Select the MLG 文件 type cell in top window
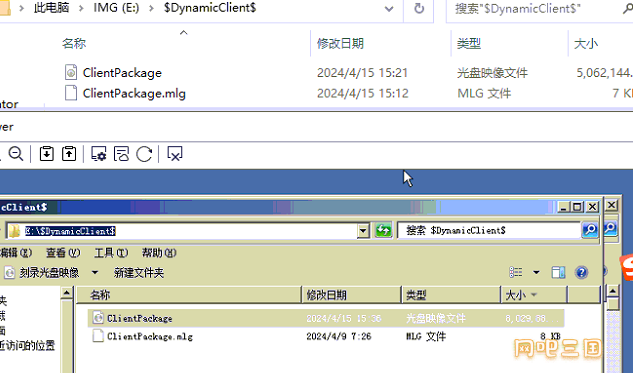This screenshot has width=633, height=373. [484, 93]
